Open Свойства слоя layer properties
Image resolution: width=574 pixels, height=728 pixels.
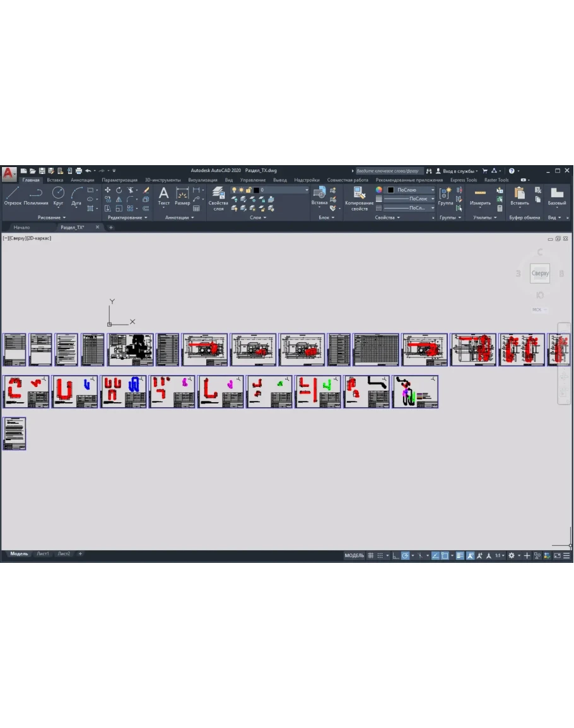(218, 198)
